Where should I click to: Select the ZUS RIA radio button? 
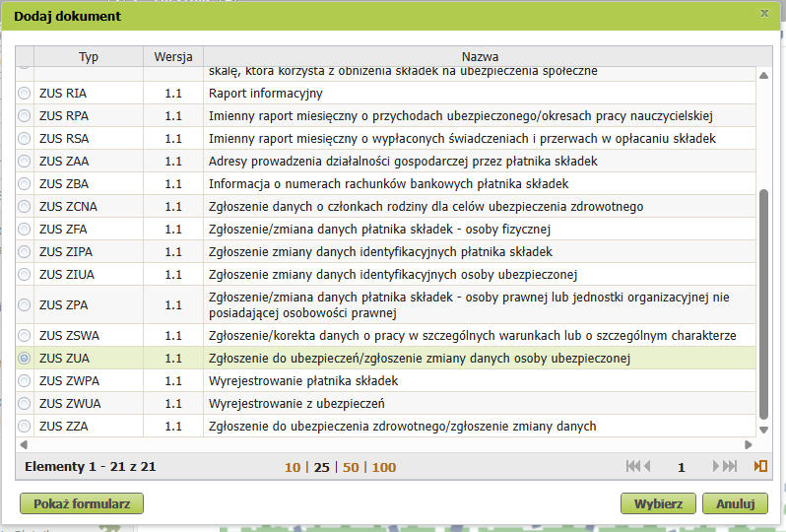[x=24, y=94]
